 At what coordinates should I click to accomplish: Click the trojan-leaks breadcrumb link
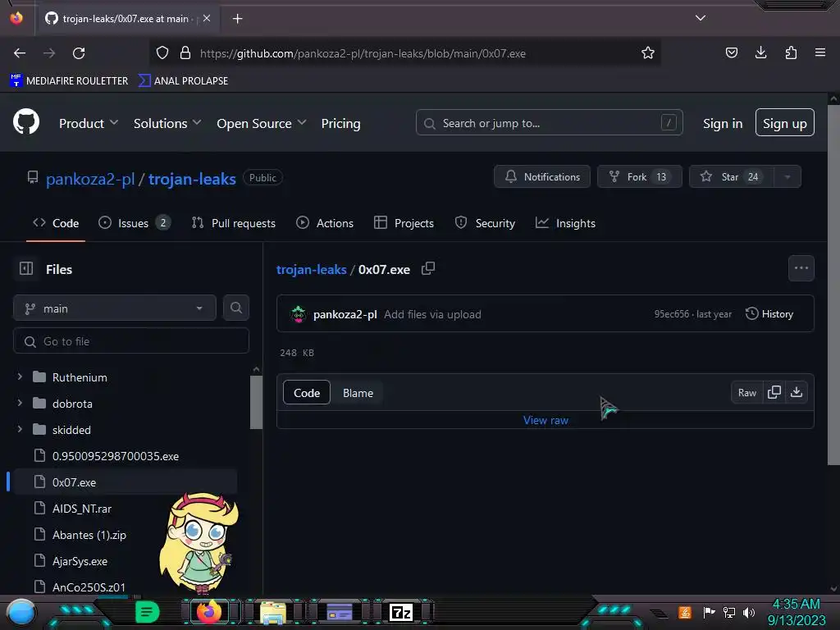[311, 269]
